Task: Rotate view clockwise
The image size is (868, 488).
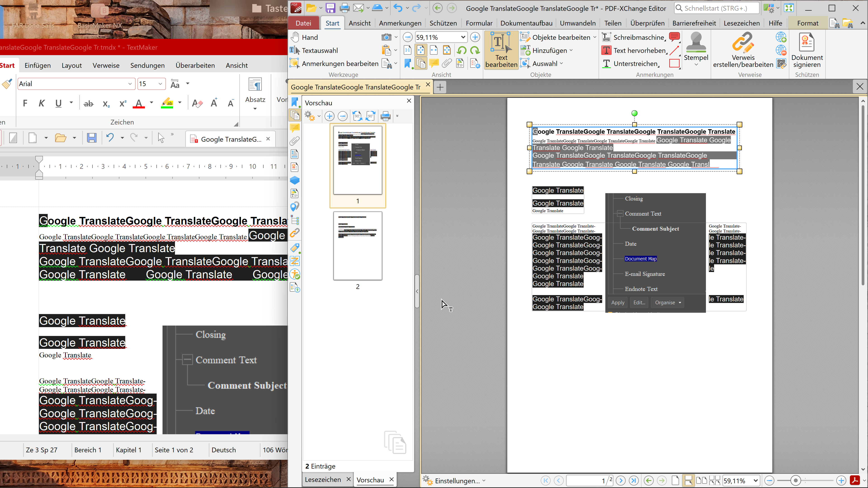Action: 475,51
